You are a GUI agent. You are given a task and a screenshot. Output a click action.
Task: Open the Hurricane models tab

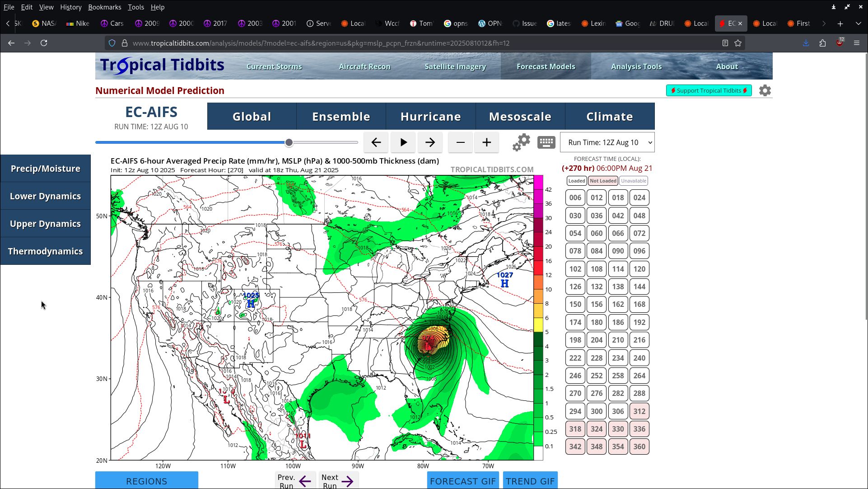tap(430, 117)
